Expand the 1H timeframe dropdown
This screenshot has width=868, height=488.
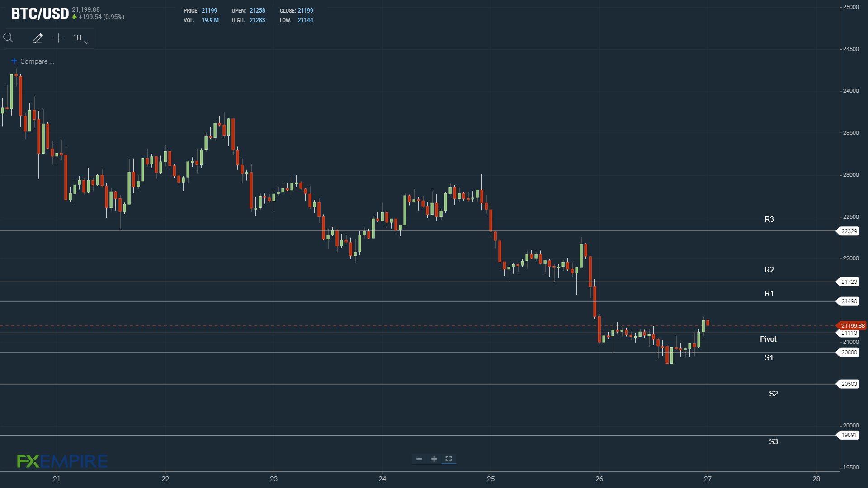(81, 38)
